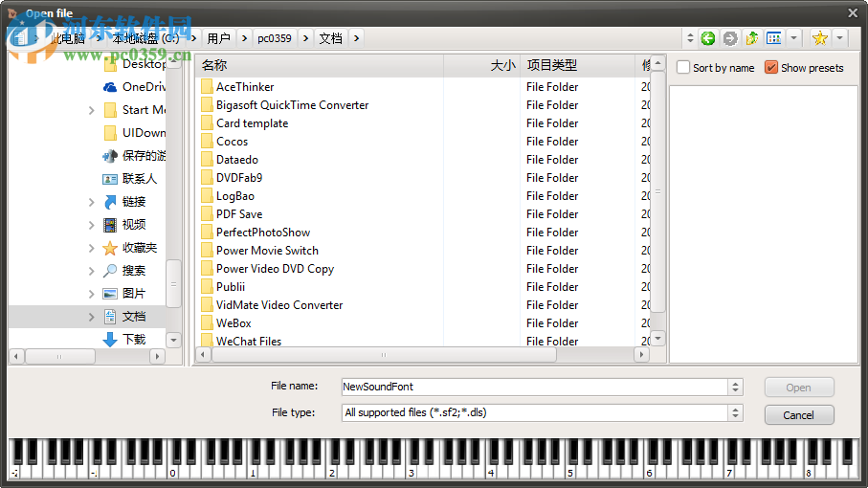Select the Publii folder

point(223,287)
